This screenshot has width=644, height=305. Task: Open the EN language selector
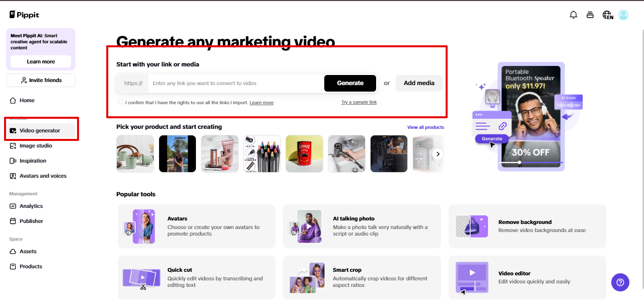tap(607, 15)
